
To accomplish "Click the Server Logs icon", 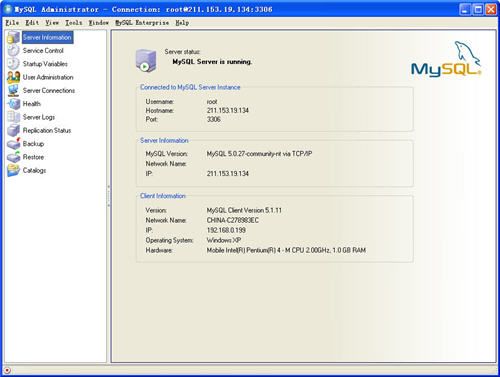I will (14, 117).
